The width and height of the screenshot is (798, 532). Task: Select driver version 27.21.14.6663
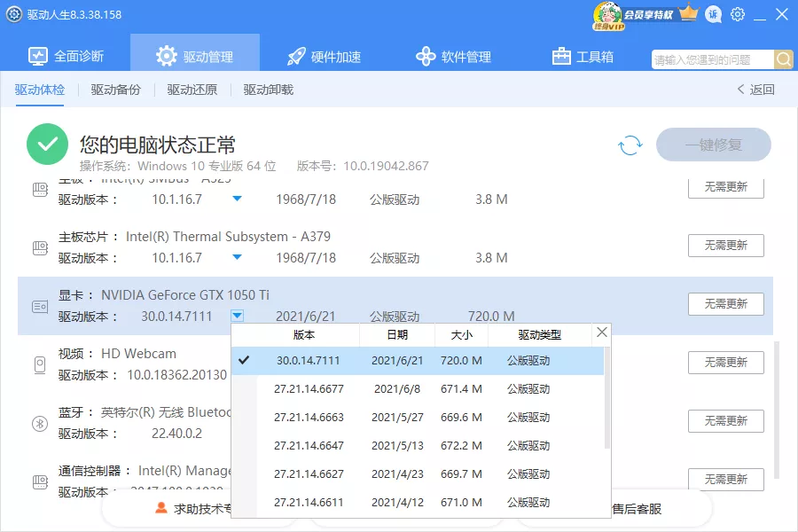[418, 418]
